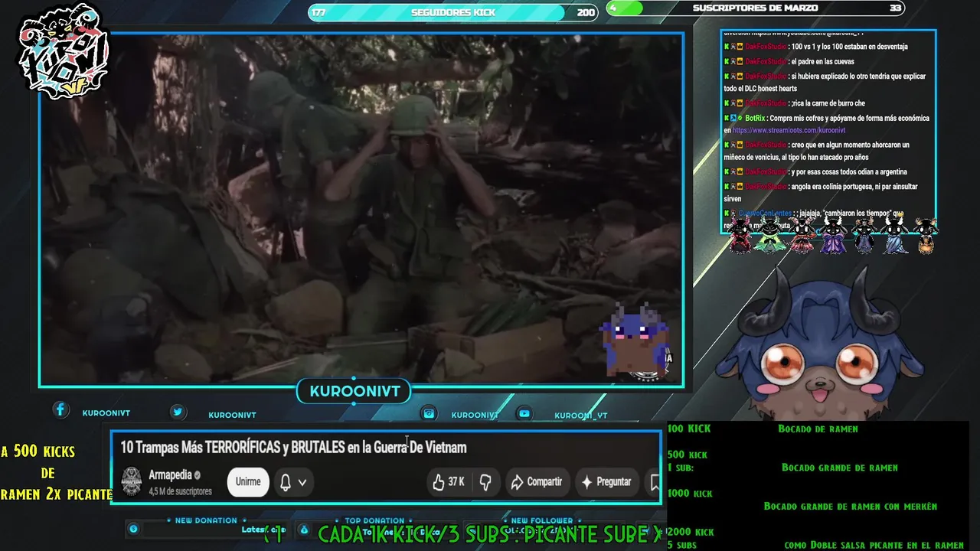The image size is (980, 551).
Task: Click the notification bell icon
Action: point(285,482)
